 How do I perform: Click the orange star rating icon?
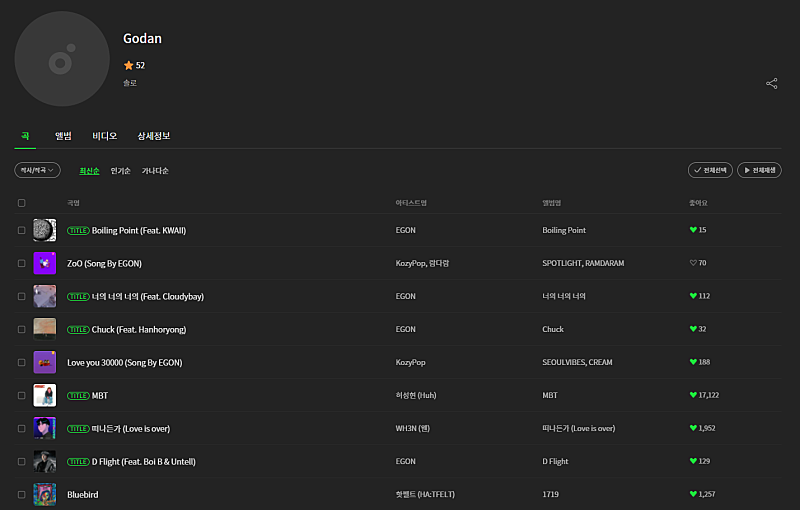[x=128, y=65]
